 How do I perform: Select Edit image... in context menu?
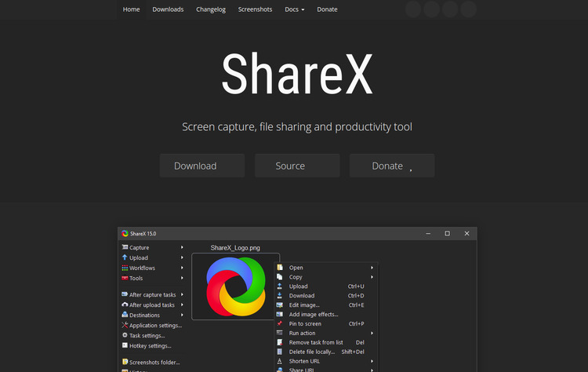[x=304, y=305]
